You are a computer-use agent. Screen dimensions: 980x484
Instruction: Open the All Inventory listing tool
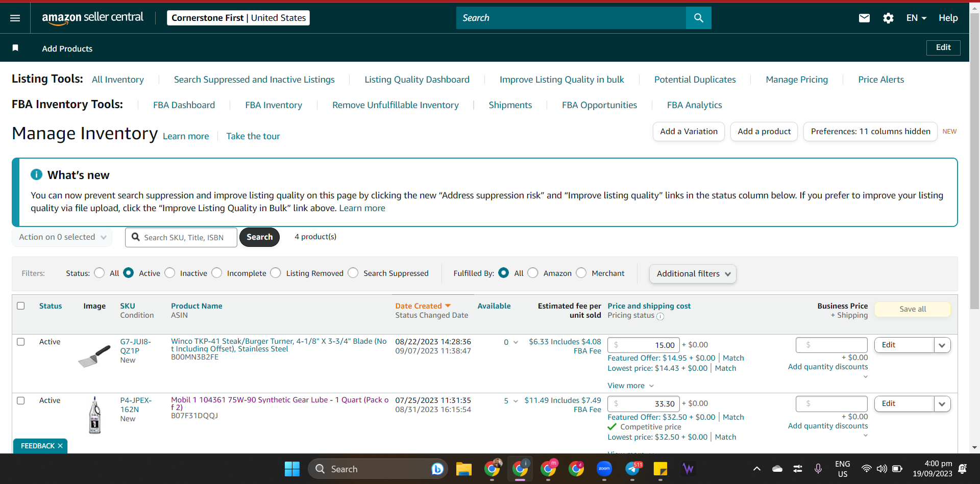tap(118, 80)
